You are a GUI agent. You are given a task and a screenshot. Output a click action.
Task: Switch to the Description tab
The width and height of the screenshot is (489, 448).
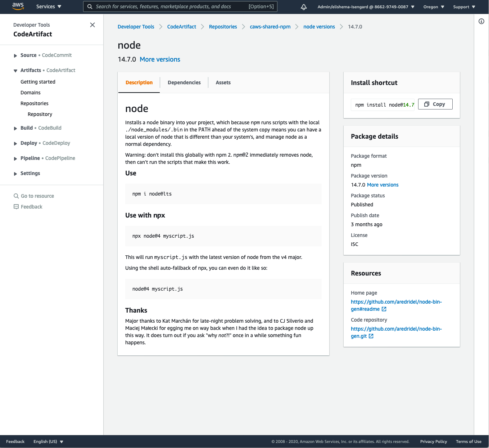139,82
